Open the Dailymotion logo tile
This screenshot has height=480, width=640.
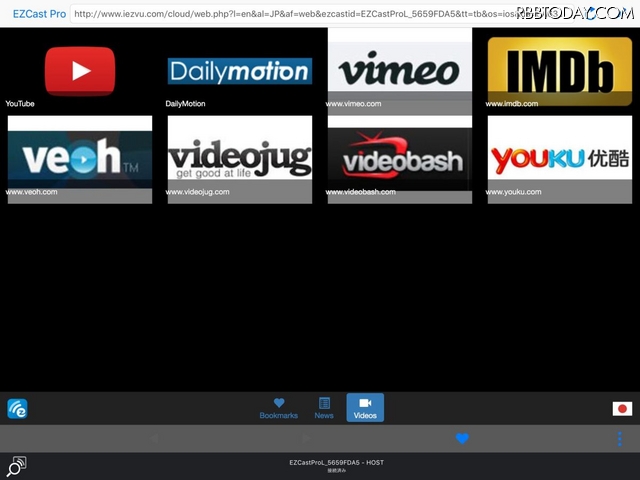point(240,71)
